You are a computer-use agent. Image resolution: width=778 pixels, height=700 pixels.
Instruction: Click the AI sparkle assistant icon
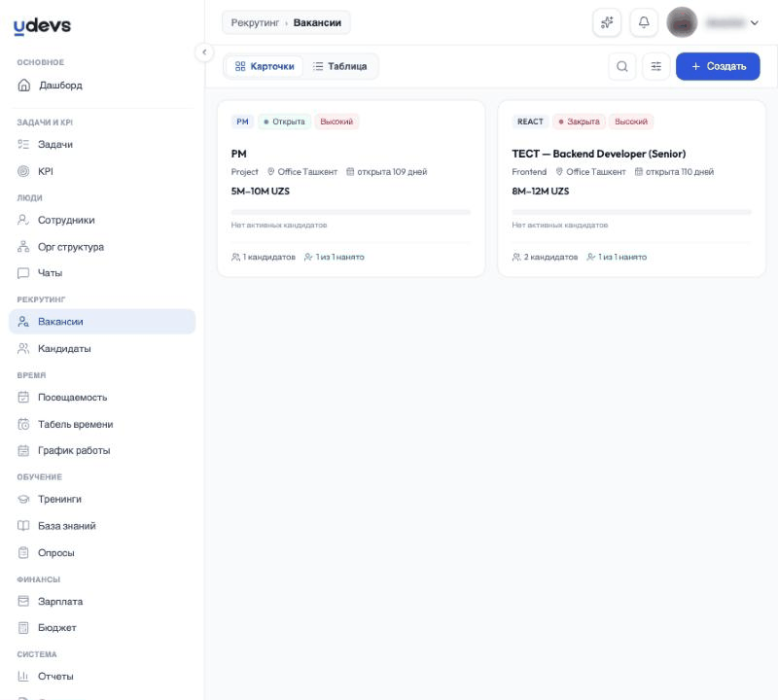coord(607,22)
